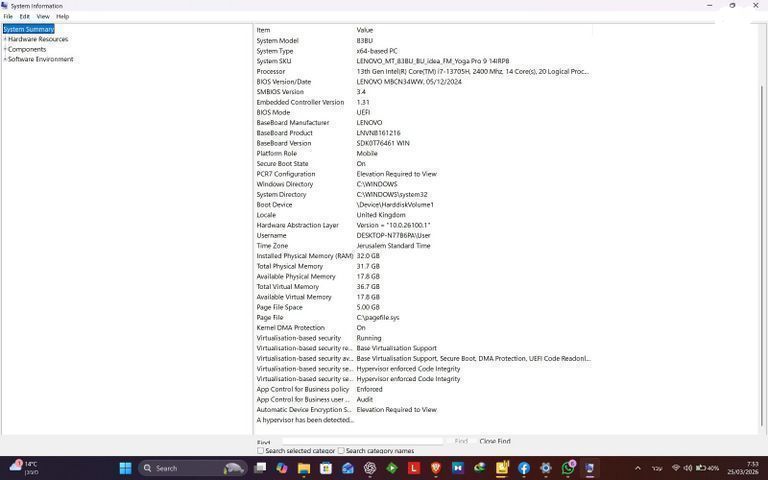Select Software Environment label in tree

(x=41, y=59)
